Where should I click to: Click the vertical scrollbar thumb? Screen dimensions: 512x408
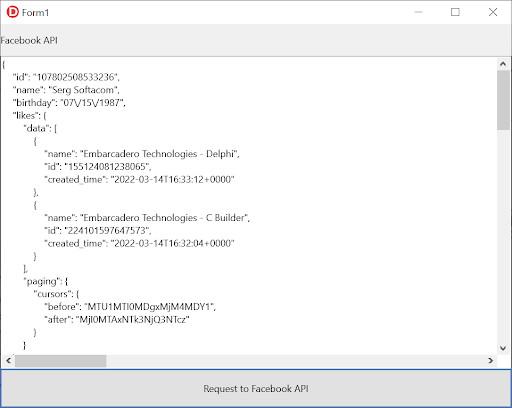click(x=503, y=100)
